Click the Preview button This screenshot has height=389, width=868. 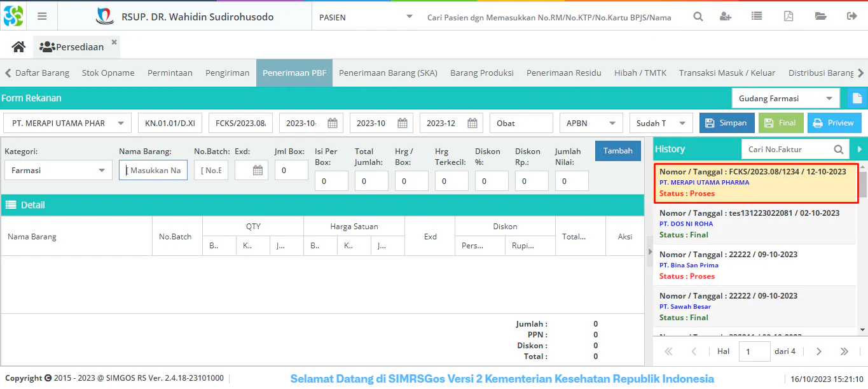(x=834, y=123)
